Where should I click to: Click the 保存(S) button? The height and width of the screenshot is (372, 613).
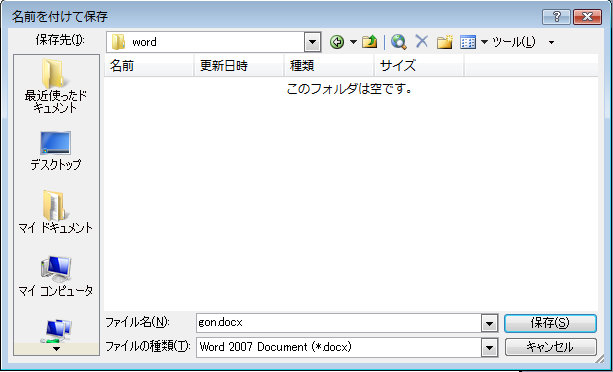click(x=550, y=324)
